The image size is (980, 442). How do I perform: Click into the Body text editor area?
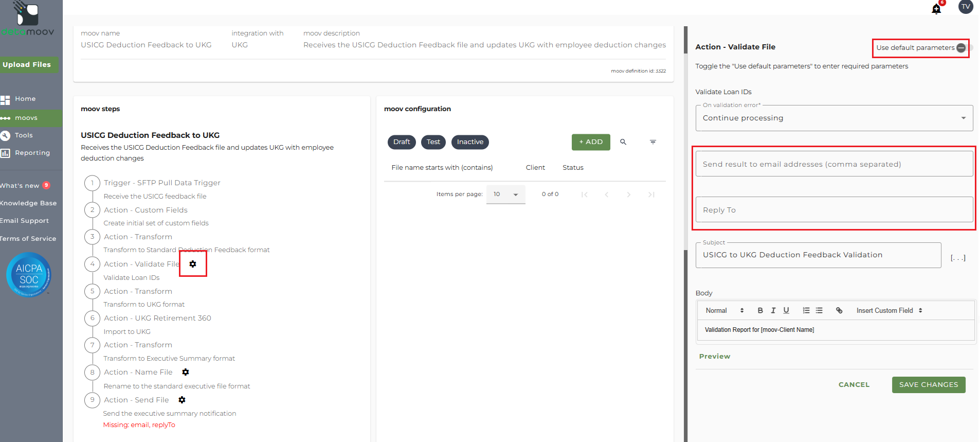[x=836, y=330]
